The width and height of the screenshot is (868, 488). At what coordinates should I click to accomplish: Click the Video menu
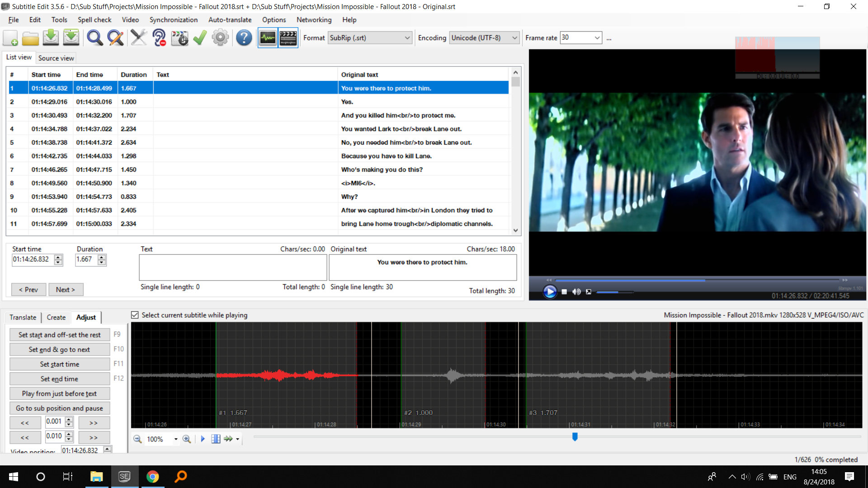point(130,20)
